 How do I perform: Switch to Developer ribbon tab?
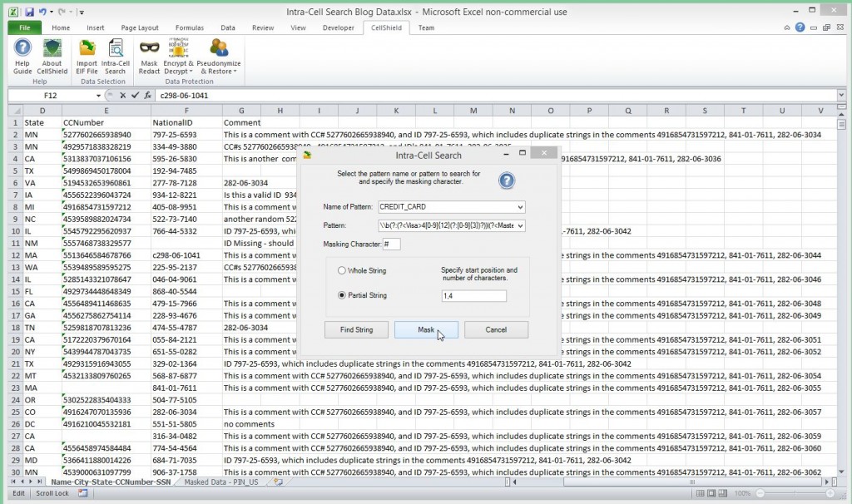338,27
